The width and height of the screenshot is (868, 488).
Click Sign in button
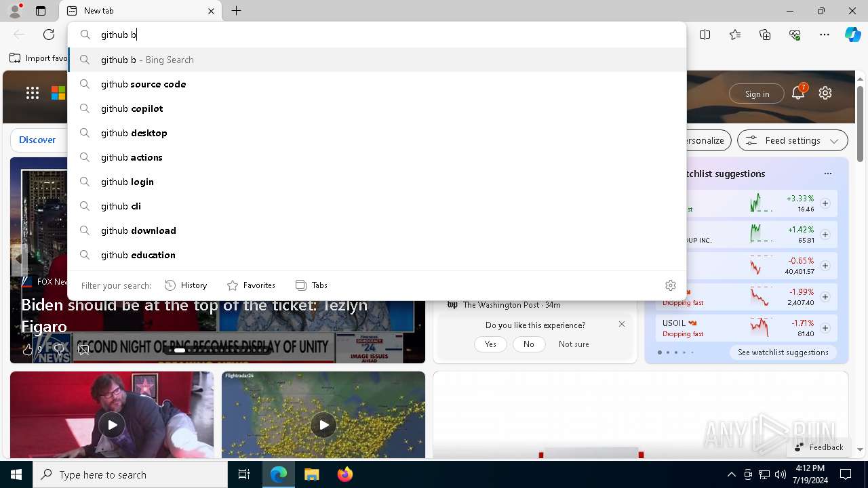click(x=757, y=94)
